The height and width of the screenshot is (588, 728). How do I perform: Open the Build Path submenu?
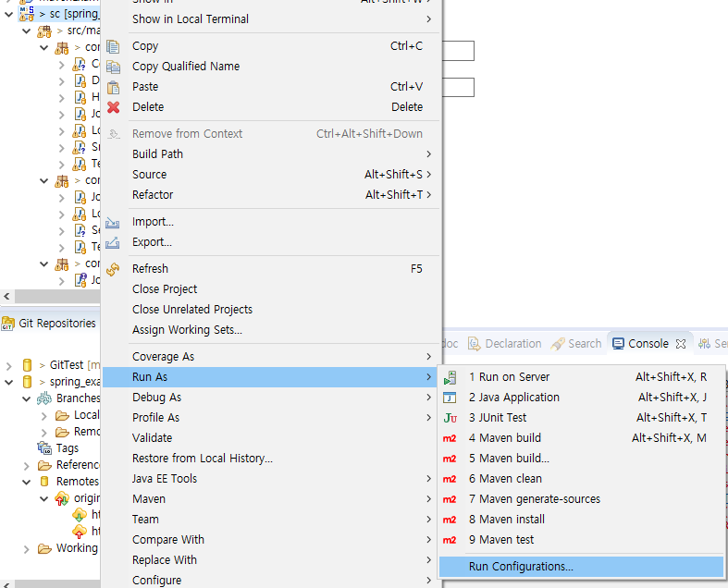pyautogui.click(x=270, y=154)
